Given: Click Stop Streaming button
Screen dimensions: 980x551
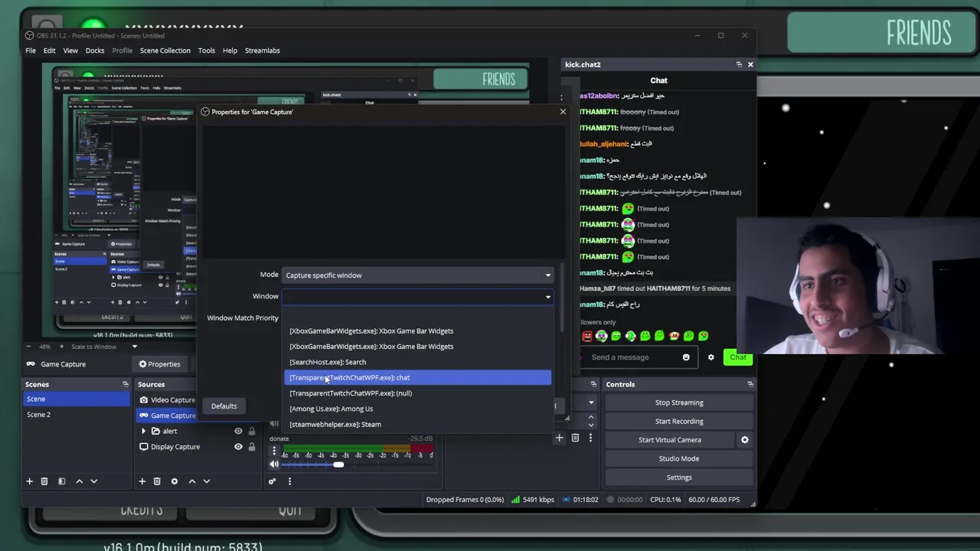Looking at the screenshot, I should 679,403.
